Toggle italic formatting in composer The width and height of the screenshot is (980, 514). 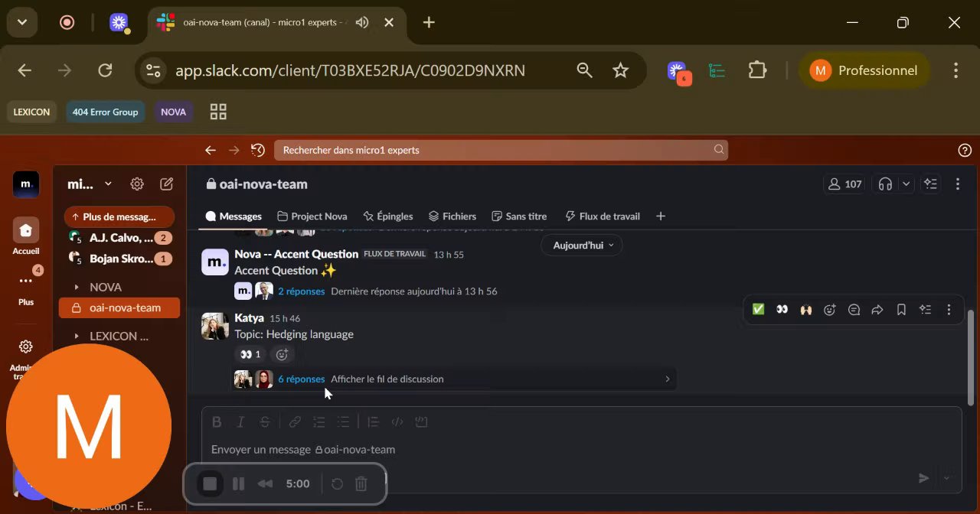pyautogui.click(x=240, y=421)
